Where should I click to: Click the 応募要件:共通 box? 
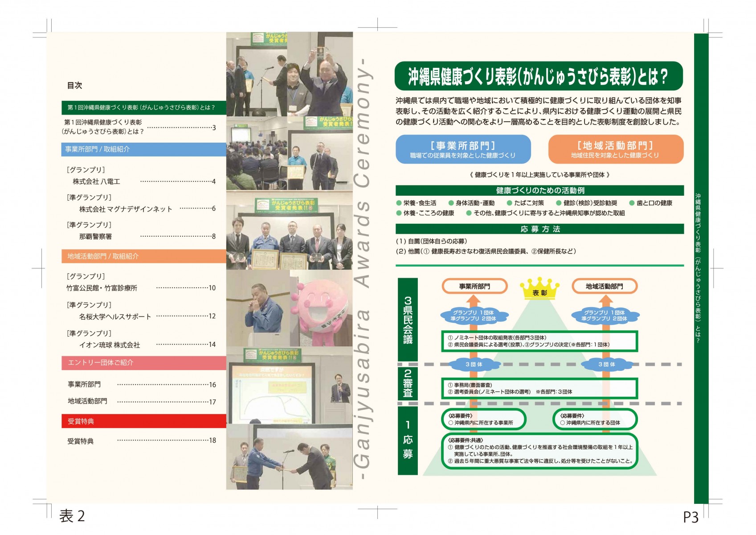tap(539, 451)
